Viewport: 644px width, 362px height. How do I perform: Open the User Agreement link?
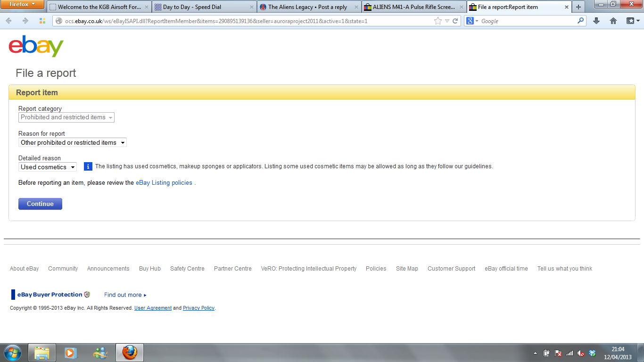(153, 308)
